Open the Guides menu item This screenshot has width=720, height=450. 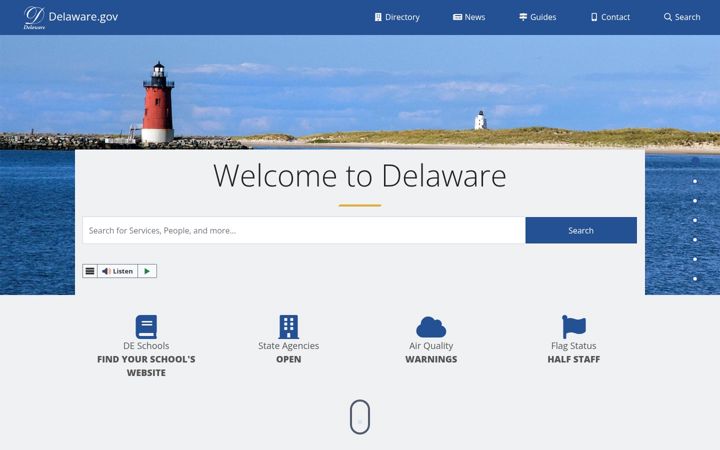coord(537,17)
